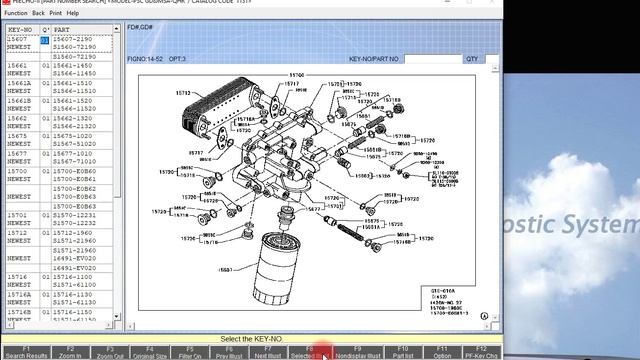Click parts list horizontal scroll left arrow

click(x=9, y=325)
